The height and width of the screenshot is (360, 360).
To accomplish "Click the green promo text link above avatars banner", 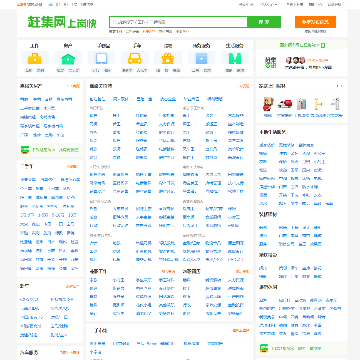I will [x=302, y=45].
